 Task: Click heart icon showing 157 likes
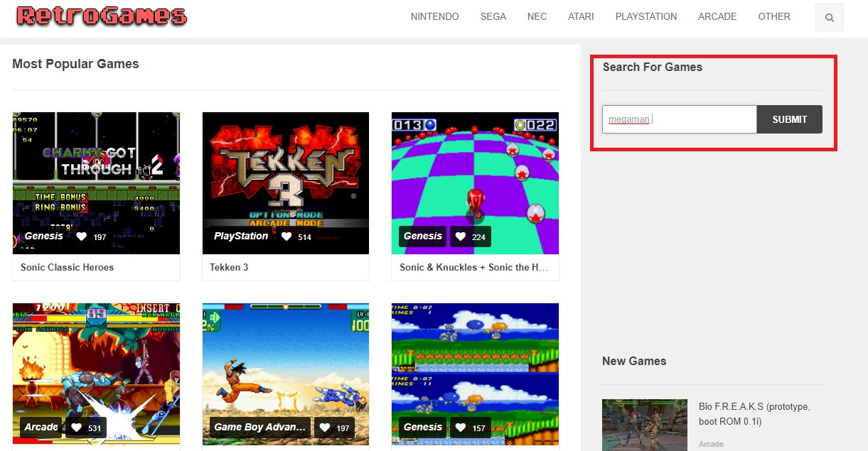(x=461, y=428)
